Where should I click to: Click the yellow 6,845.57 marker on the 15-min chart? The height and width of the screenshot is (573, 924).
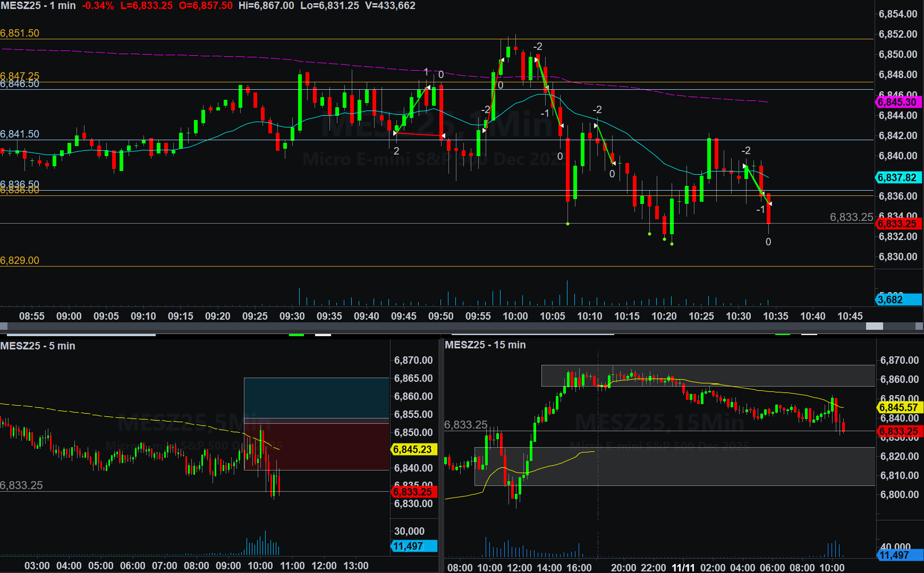(x=898, y=407)
